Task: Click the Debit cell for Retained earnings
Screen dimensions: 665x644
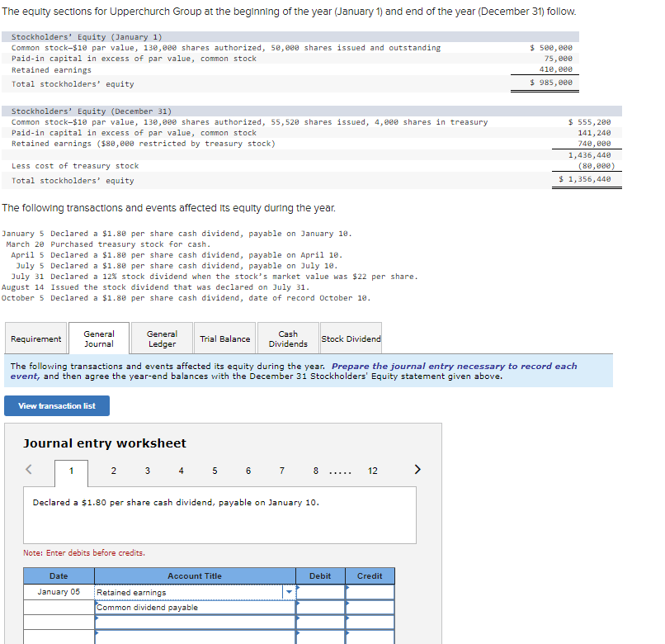Action: pyautogui.click(x=320, y=592)
